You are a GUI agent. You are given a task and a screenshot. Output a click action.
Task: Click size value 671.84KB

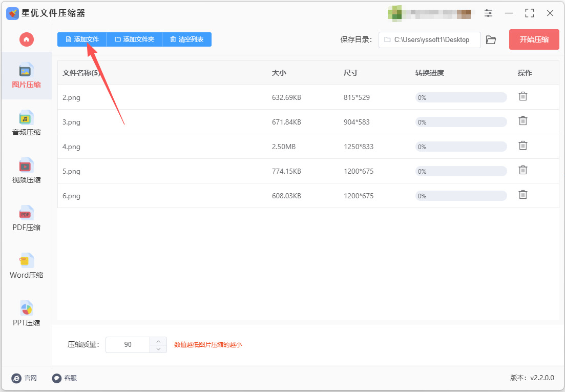286,122
